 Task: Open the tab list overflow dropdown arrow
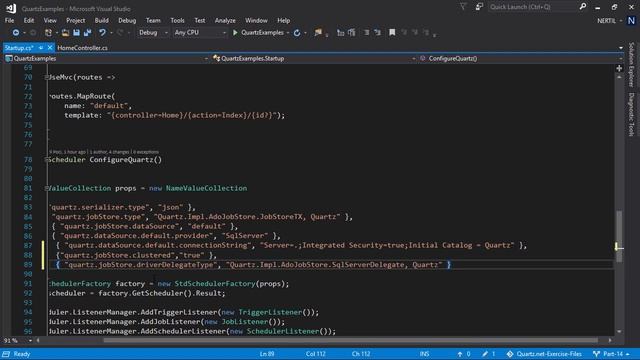(x=621, y=48)
